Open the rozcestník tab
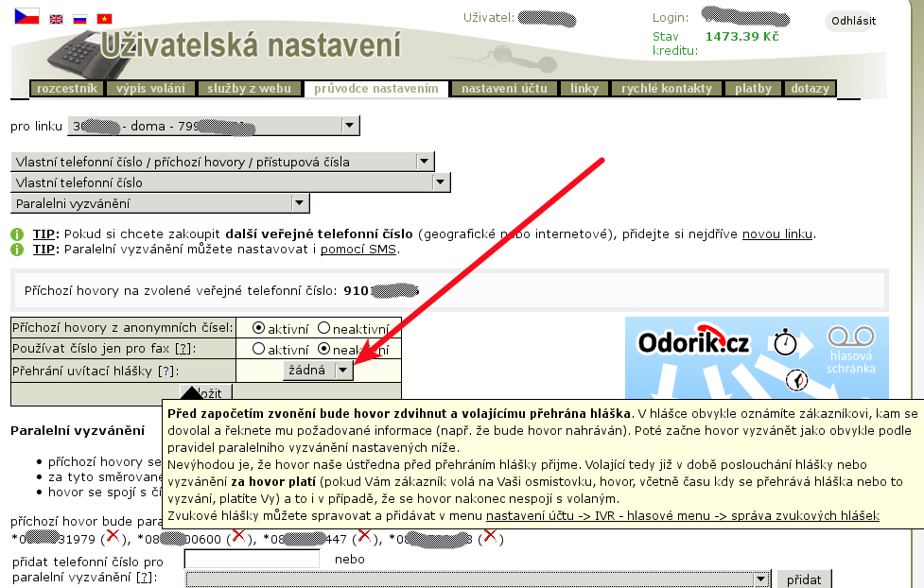Viewport: 924px width, 588px height. (x=66, y=89)
